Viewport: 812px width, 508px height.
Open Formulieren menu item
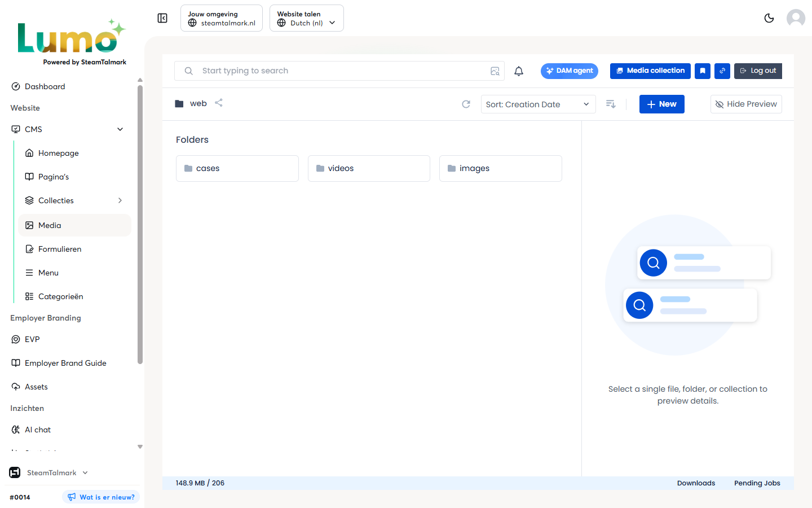point(54,249)
